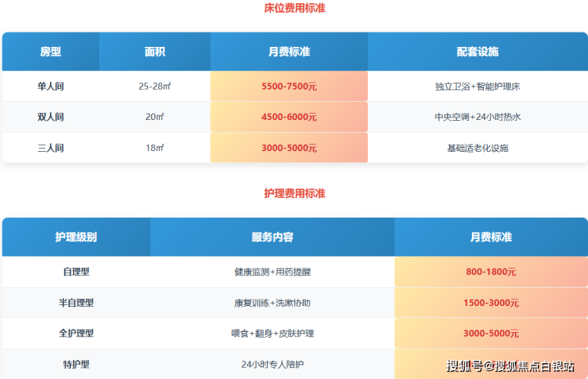Select the 护理级别 column header

tap(76, 237)
